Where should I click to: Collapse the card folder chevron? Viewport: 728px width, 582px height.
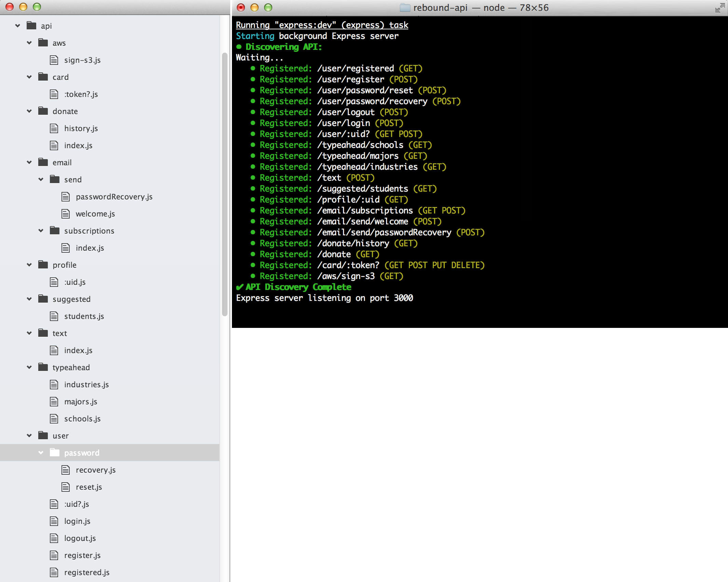[29, 77]
